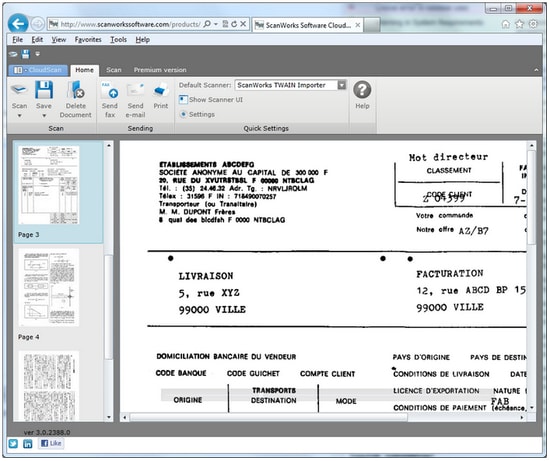Open the Premium version tab
Image resolution: width=550 pixels, height=461 pixels.
pos(160,70)
